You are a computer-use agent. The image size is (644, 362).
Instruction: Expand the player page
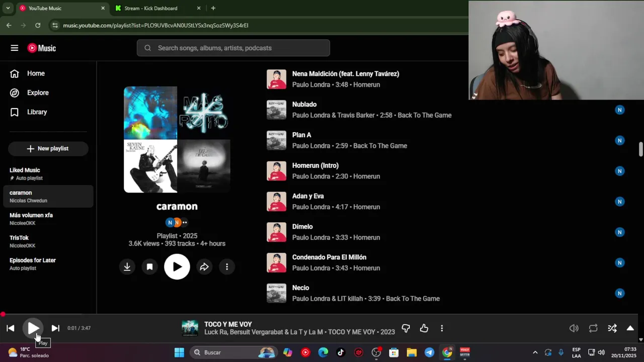(x=630, y=328)
